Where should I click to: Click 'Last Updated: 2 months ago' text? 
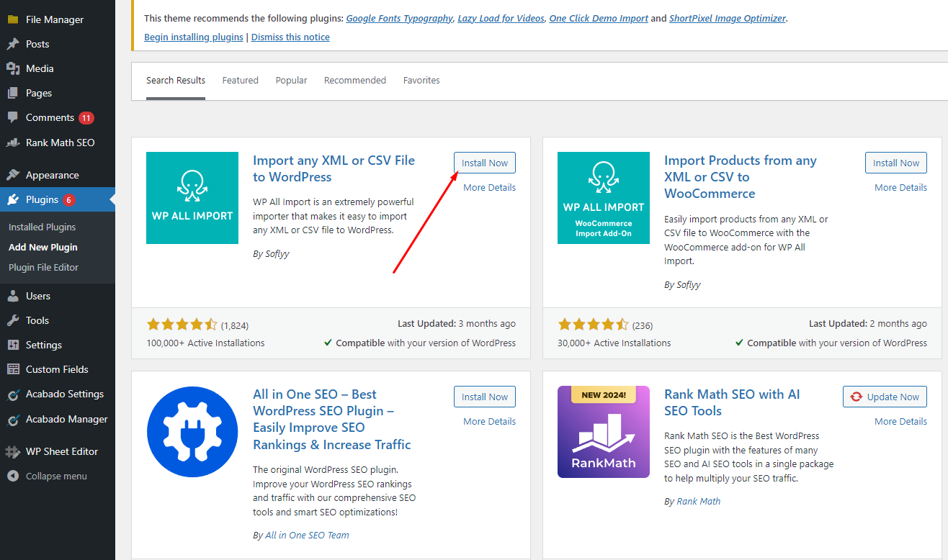[x=868, y=324]
